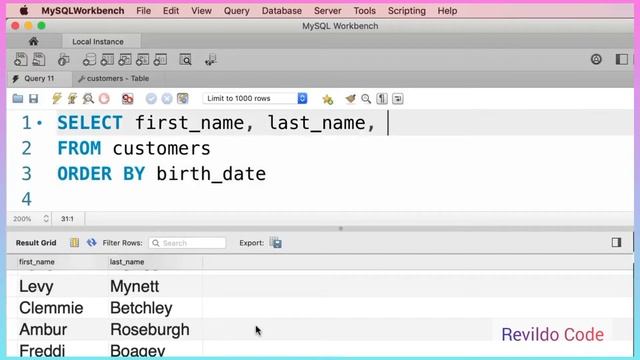Open the object inspector toolbar icon
640x360 pixels.
tap(64, 60)
